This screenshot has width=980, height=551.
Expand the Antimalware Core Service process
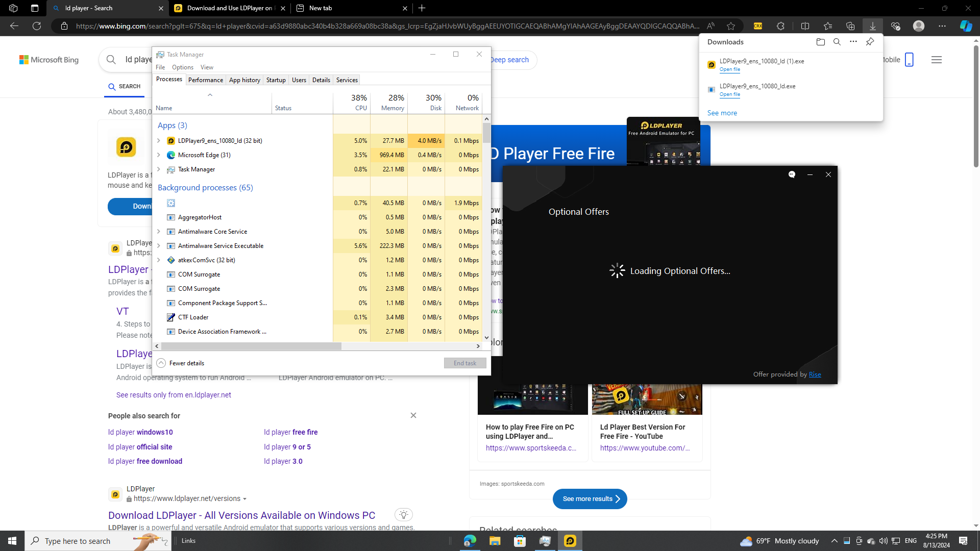(x=159, y=232)
